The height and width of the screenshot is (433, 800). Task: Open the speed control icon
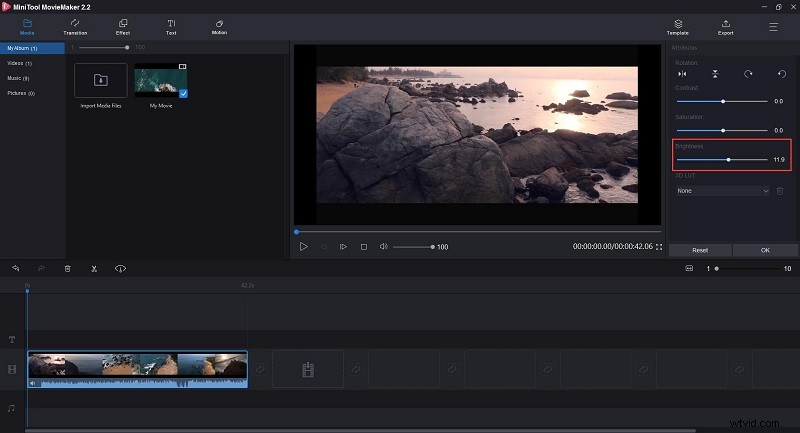(x=120, y=268)
